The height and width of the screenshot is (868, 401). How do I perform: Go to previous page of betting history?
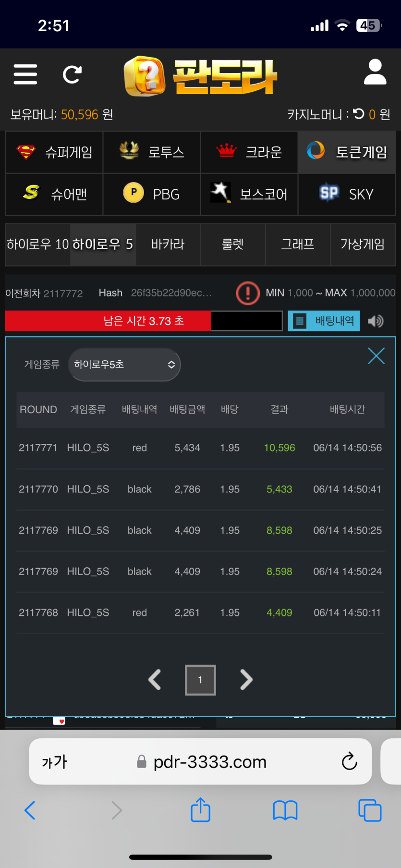click(155, 680)
